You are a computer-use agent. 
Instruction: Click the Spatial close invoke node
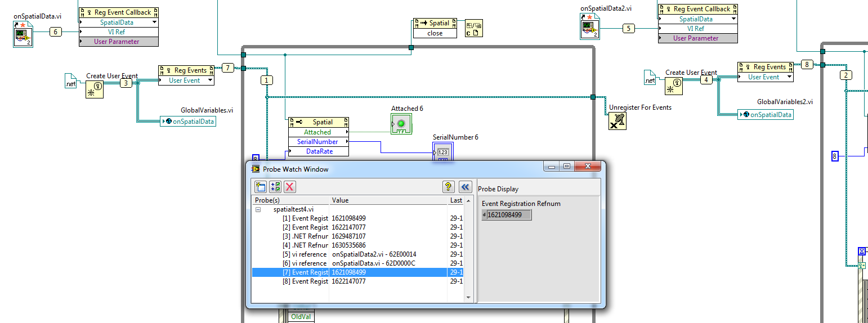(x=435, y=28)
